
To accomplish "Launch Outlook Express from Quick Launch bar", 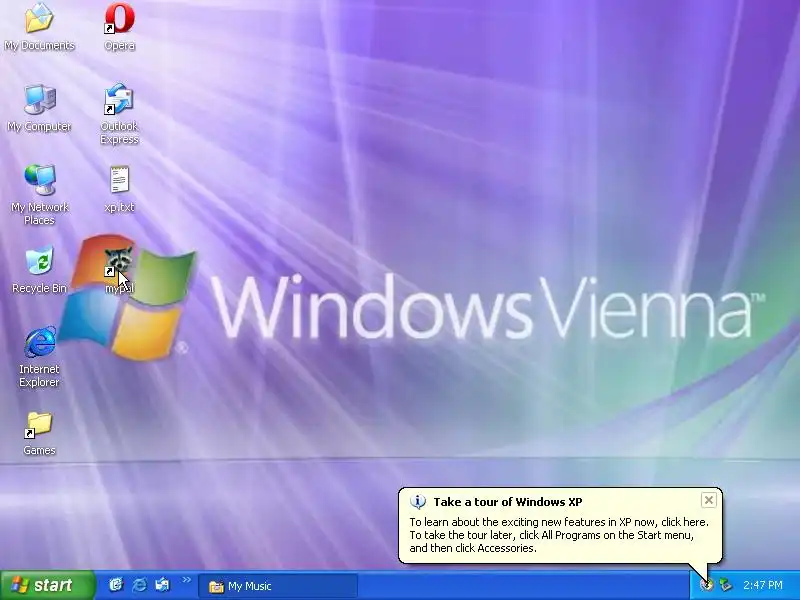I will [x=162, y=585].
